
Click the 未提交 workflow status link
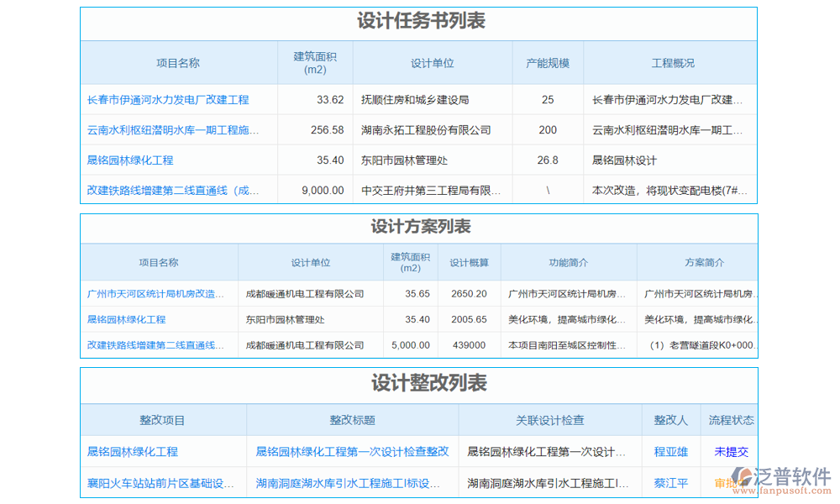point(734,451)
